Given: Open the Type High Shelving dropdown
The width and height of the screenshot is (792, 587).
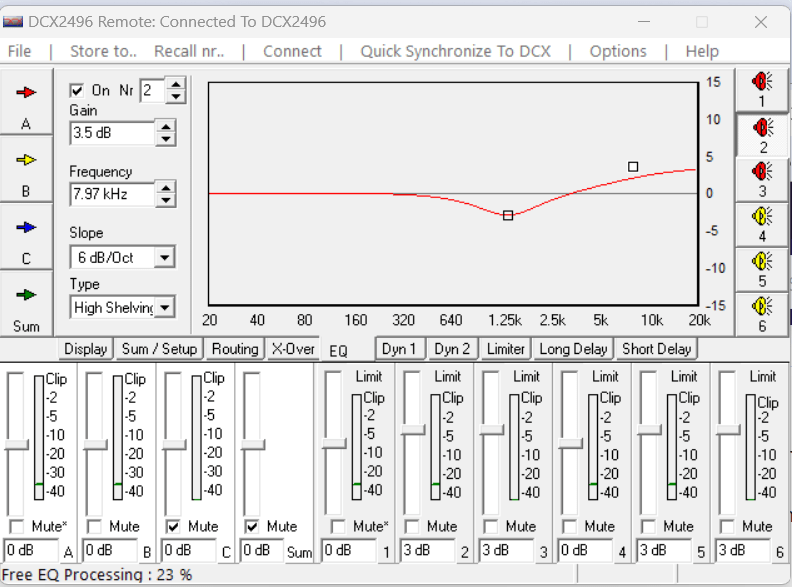Looking at the screenshot, I should tap(164, 307).
